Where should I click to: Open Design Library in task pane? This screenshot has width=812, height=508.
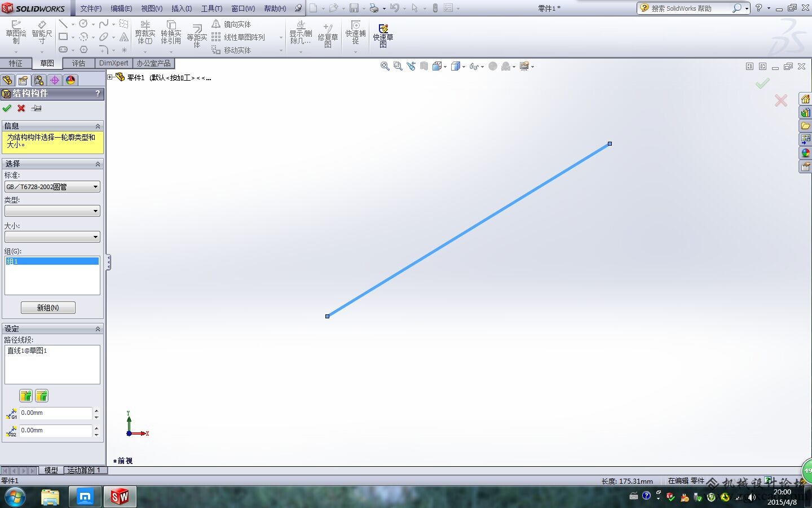click(x=805, y=112)
